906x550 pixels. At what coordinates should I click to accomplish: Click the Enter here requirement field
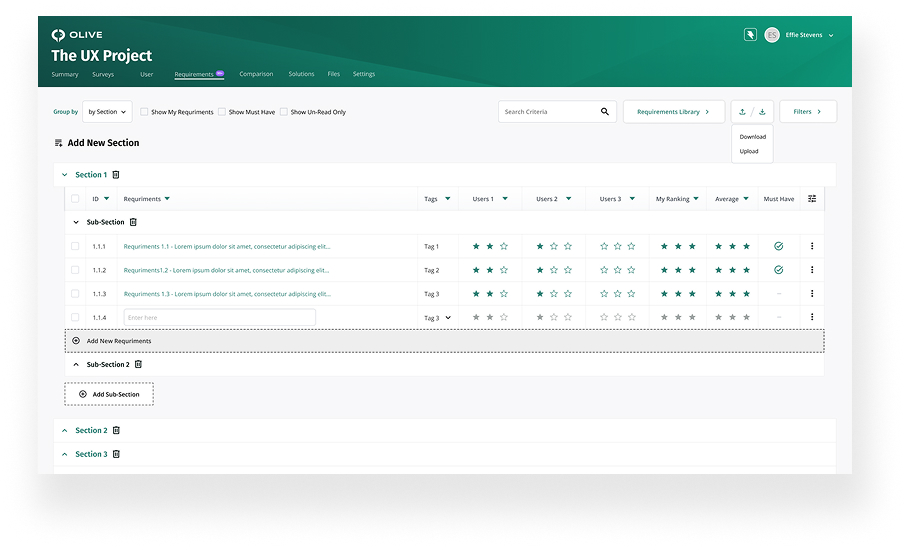click(x=220, y=317)
